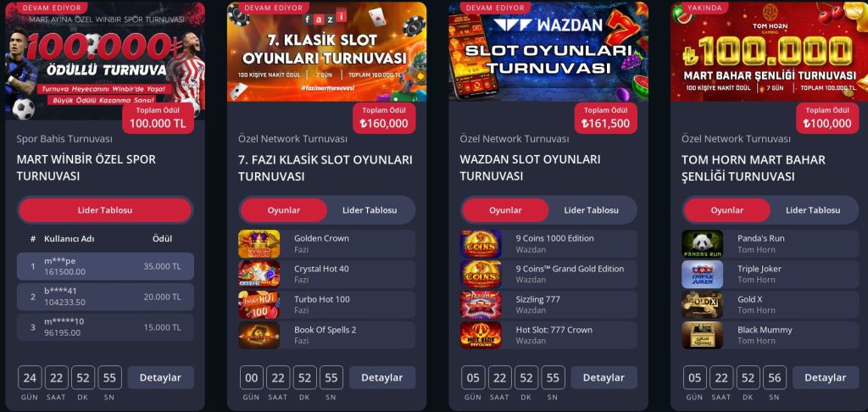868x412 pixels.
Task: Open the Book Of Spells 2 icon
Action: pyautogui.click(x=259, y=335)
